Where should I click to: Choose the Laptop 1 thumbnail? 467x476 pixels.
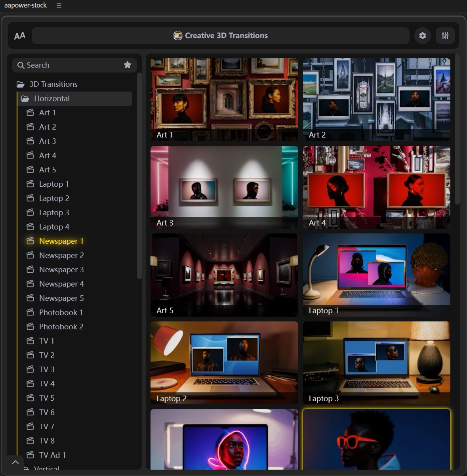pos(376,275)
